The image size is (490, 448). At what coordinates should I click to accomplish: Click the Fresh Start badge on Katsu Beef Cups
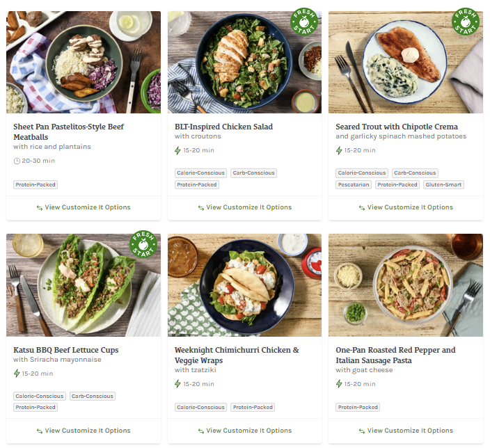click(143, 246)
